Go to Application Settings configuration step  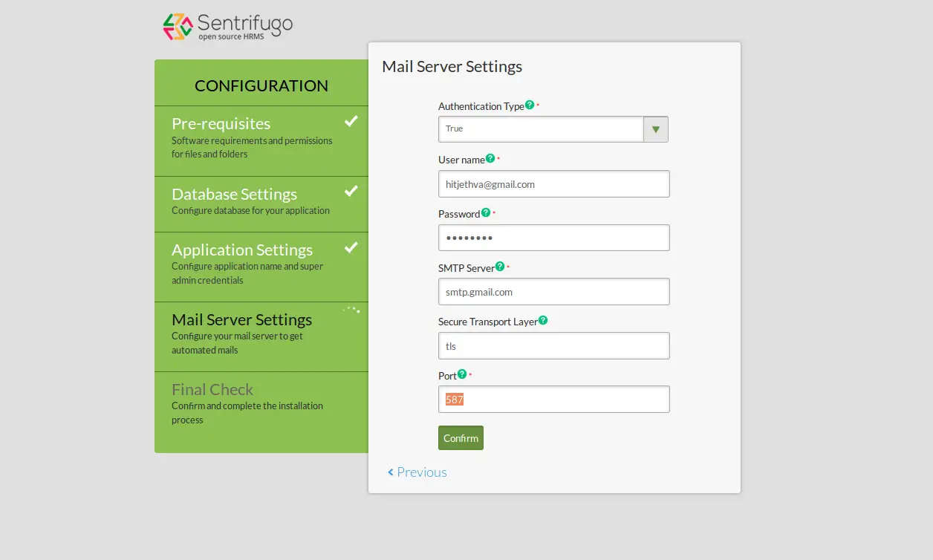pos(261,267)
